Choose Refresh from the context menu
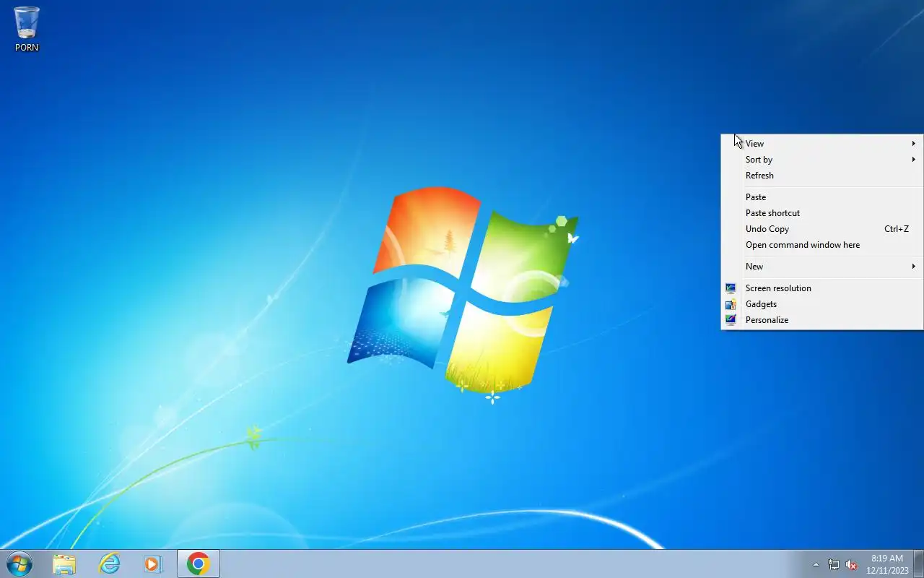This screenshot has height=578, width=924. click(822, 176)
